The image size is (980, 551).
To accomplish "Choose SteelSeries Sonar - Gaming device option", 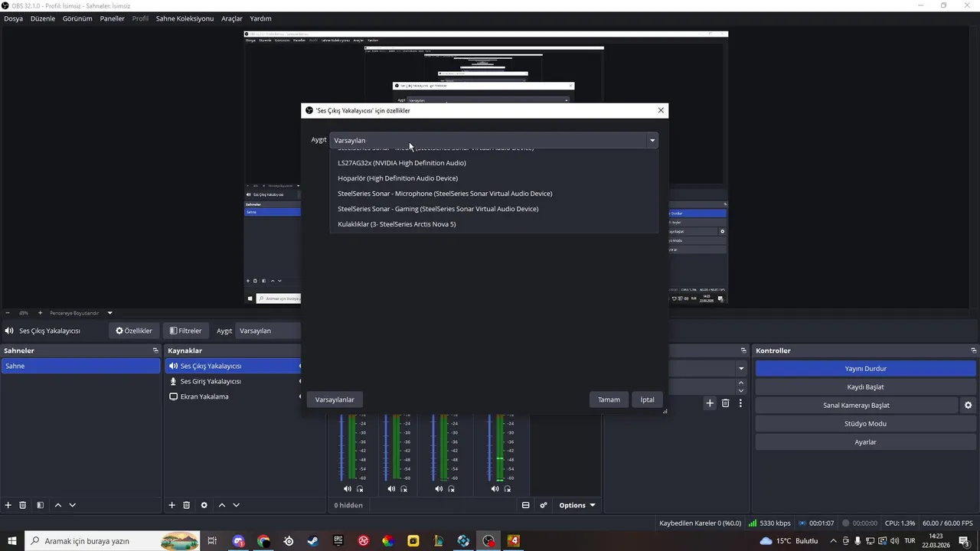I will point(494,209).
